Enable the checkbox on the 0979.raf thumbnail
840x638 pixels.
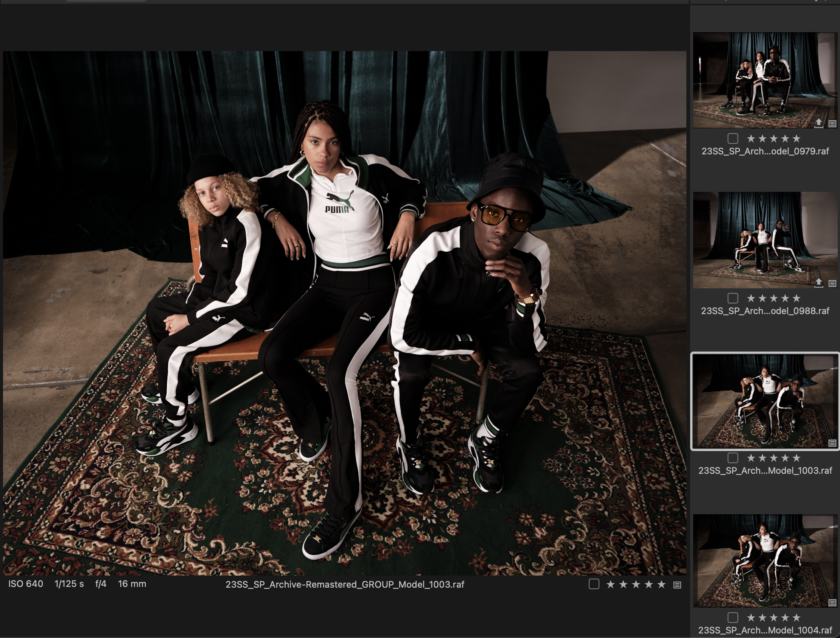pyautogui.click(x=733, y=138)
